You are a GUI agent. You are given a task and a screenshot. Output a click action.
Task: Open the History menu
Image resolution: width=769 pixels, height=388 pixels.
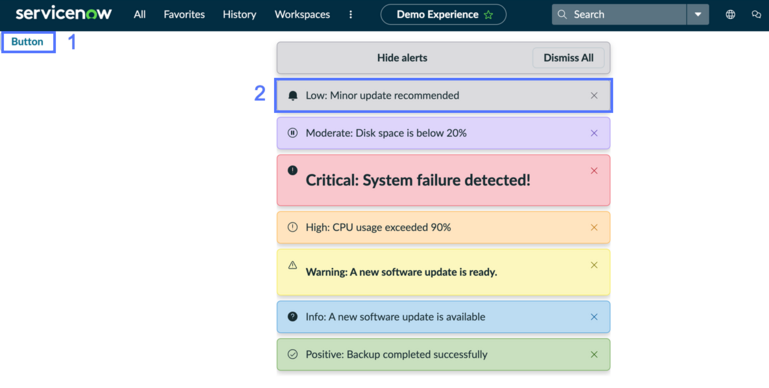239,14
